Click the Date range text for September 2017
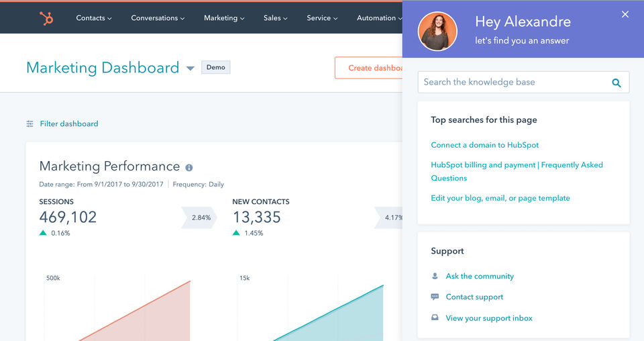This screenshot has height=341, width=644. (x=101, y=185)
